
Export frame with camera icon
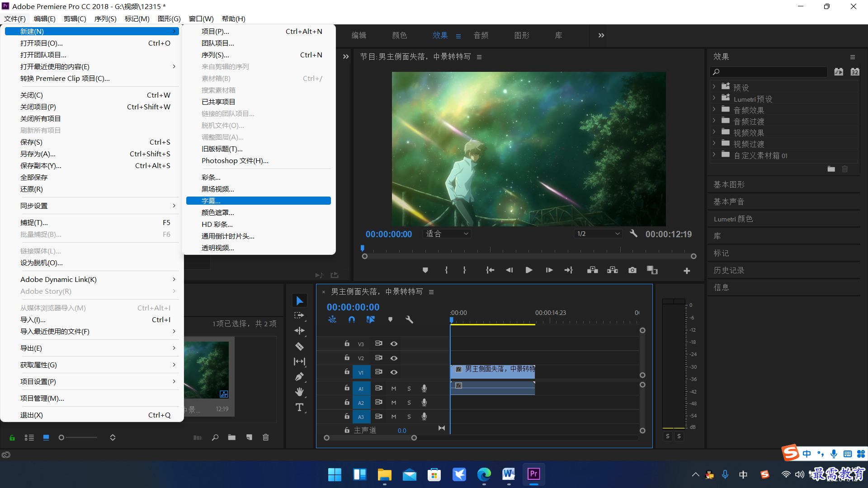click(x=632, y=270)
